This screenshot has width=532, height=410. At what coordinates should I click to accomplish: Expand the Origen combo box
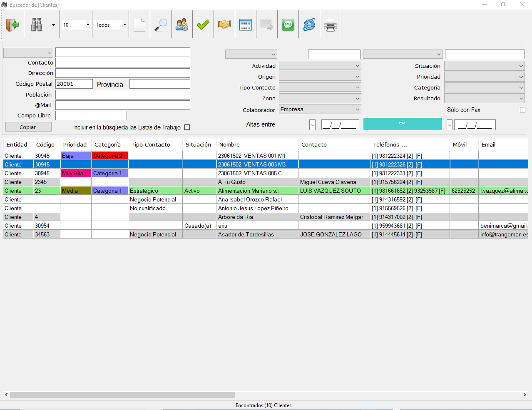tap(320, 77)
